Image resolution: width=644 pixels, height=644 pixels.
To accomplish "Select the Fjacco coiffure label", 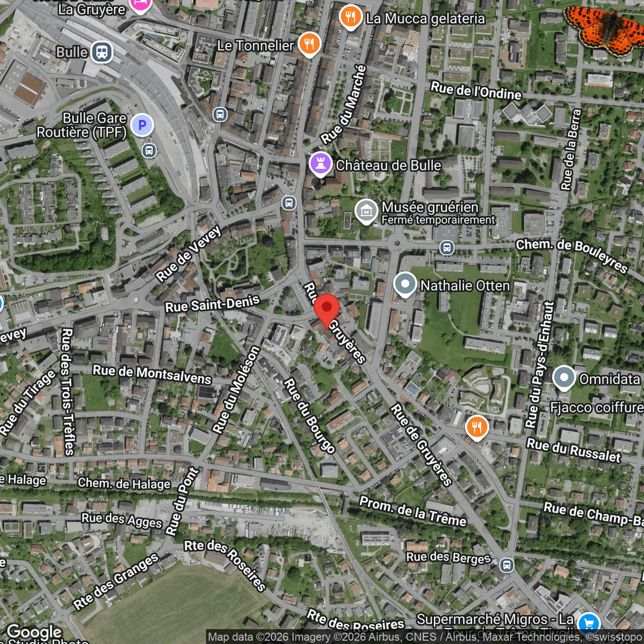I will [597, 407].
